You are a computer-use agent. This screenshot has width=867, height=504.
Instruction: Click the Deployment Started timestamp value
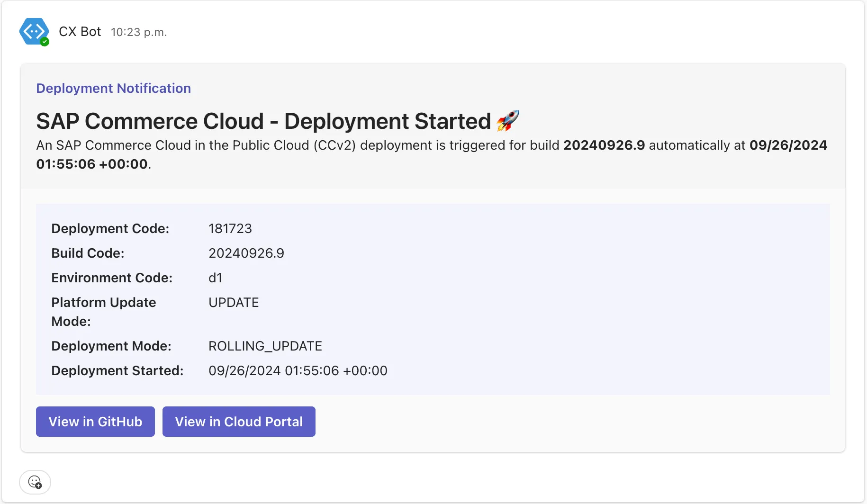(298, 370)
